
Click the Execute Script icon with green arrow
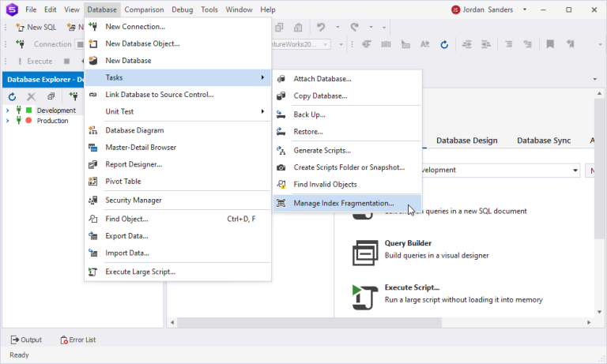[x=365, y=297]
